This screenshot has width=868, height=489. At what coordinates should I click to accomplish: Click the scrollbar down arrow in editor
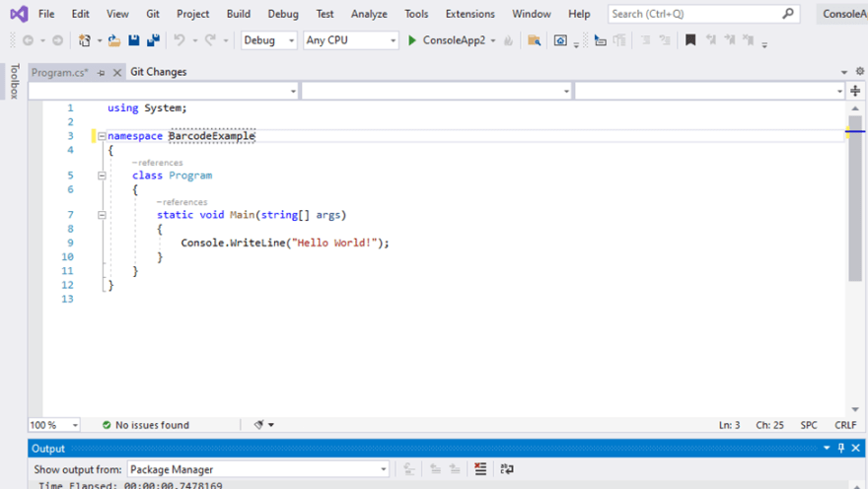[x=855, y=409]
